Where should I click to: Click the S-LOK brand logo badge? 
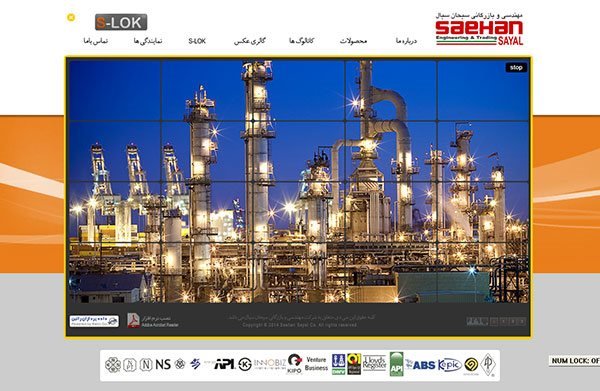[121, 22]
